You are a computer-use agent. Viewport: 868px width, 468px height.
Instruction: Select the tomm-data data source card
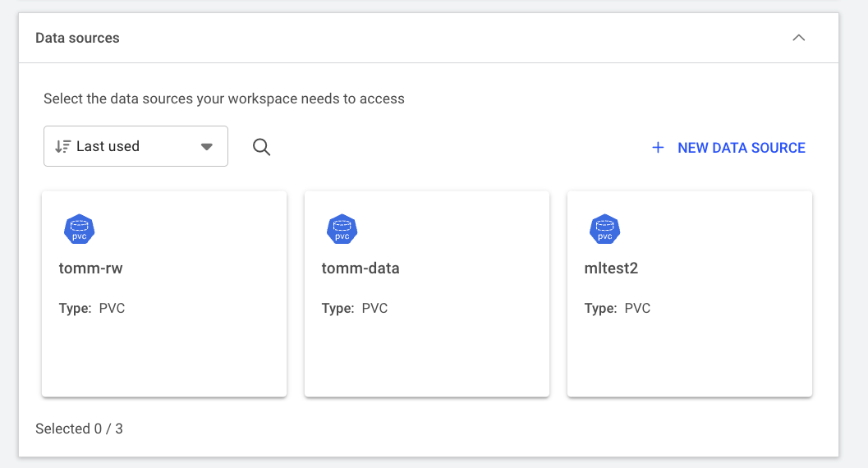click(427, 345)
